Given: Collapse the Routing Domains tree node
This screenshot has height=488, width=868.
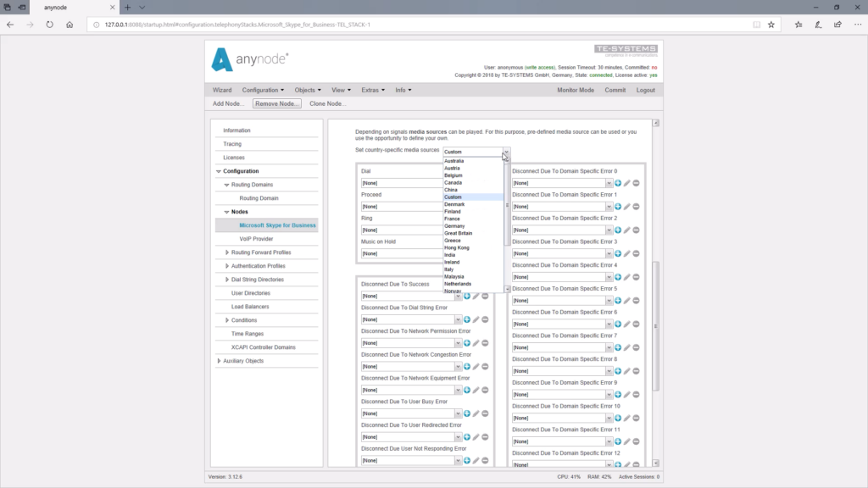Looking at the screenshot, I should 226,185.
